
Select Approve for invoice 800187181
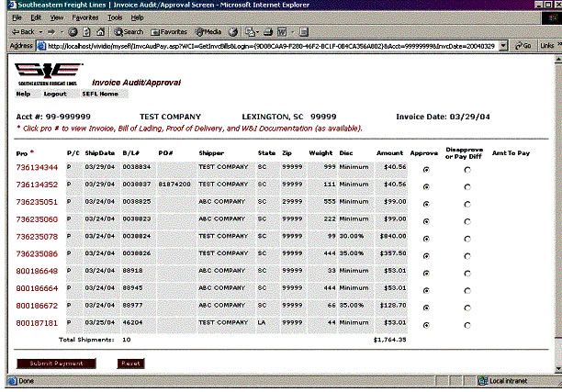(423, 325)
